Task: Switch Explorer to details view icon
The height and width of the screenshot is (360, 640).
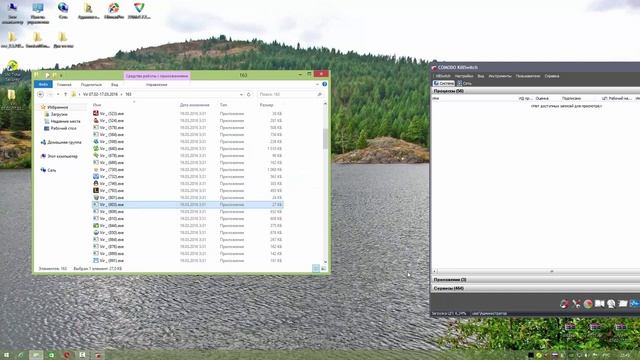Action: [316, 268]
